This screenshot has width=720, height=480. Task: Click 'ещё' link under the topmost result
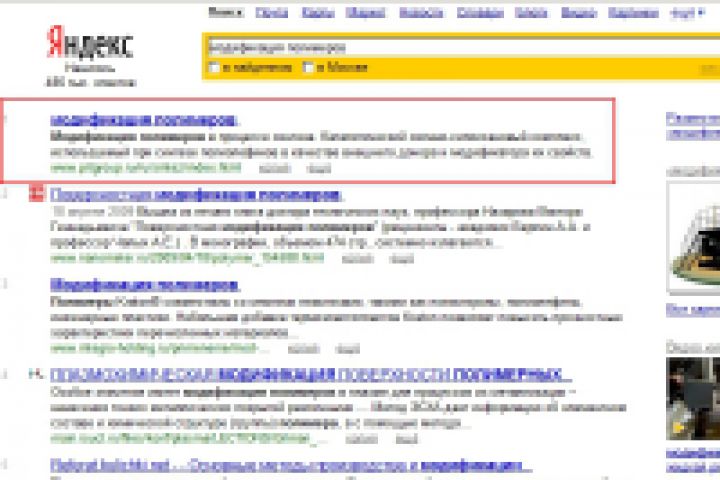coord(318,169)
